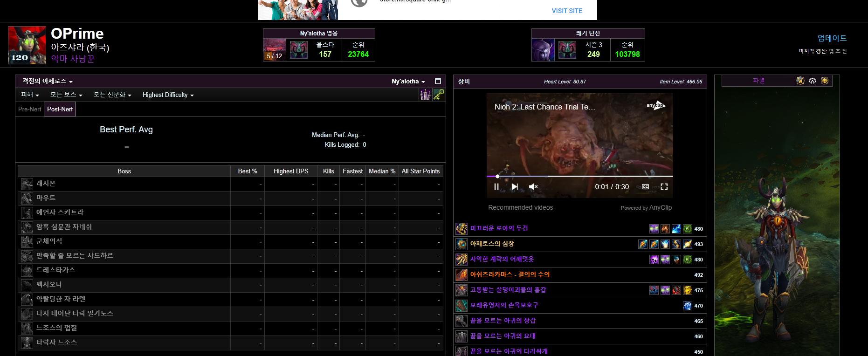Click the first WoW icon next to 파멸
Screen dimensions: 868x356
coord(800,81)
